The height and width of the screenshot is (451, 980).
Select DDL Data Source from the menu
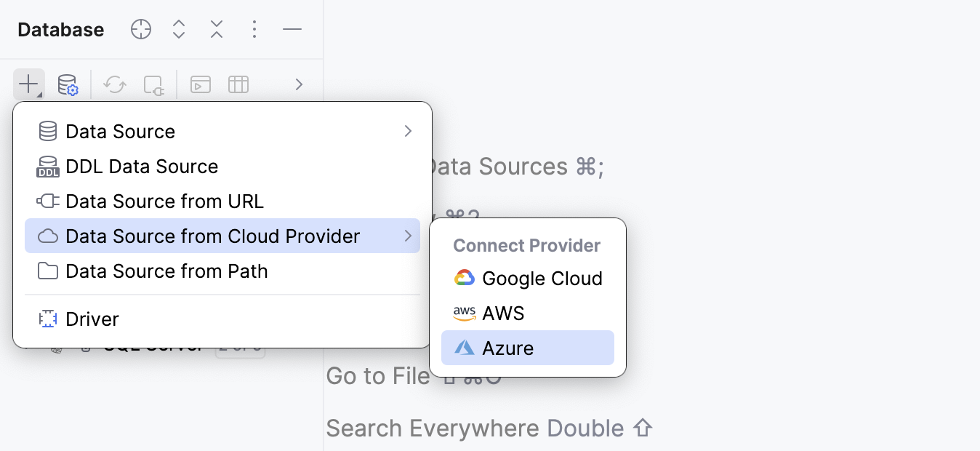(x=142, y=166)
